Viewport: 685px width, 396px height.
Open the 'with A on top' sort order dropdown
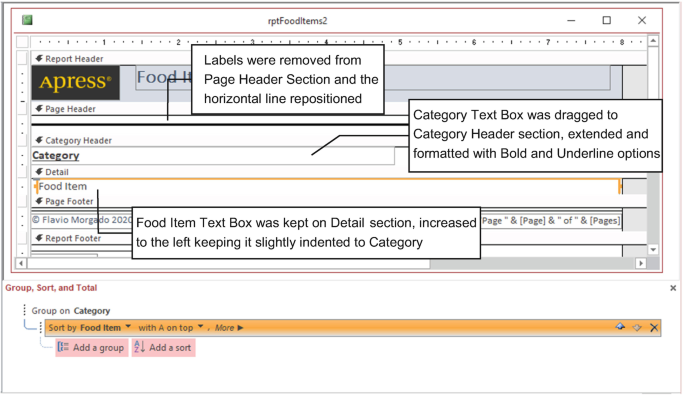click(x=201, y=327)
